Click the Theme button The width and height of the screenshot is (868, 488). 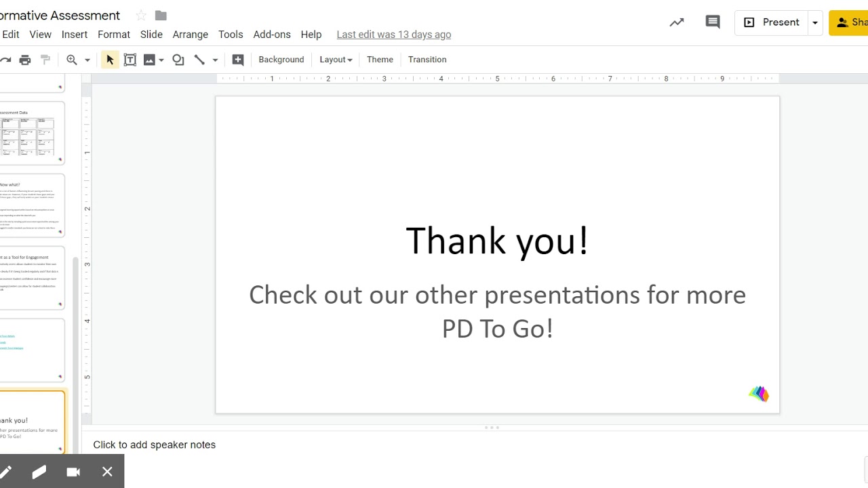pyautogui.click(x=380, y=60)
